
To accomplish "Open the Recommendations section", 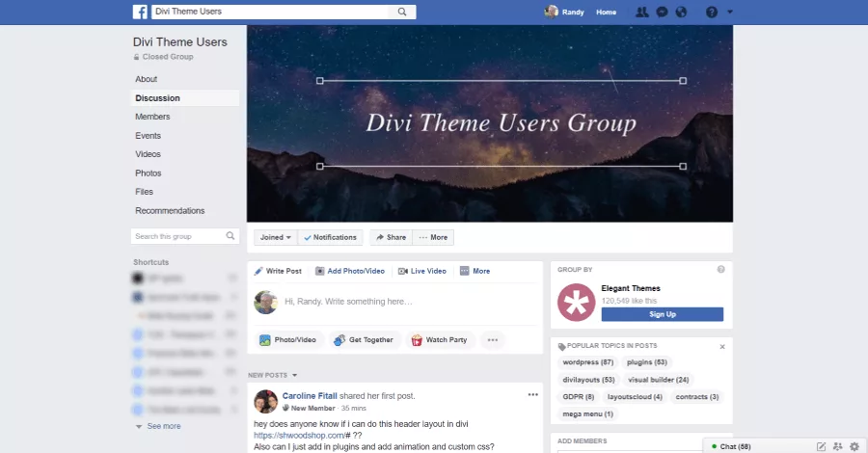I will coord(170,211).
